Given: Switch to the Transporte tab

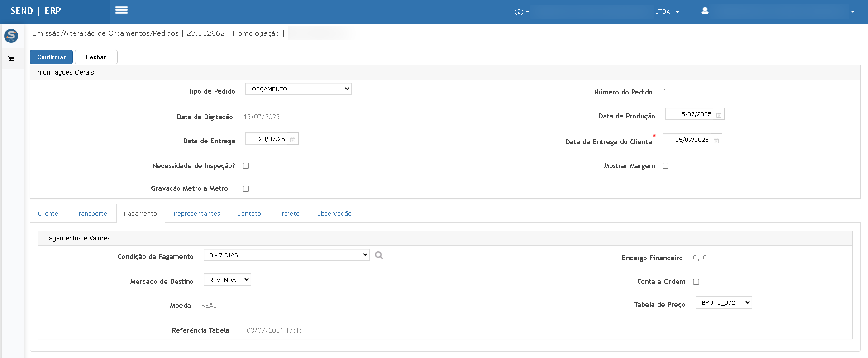Looking at the screenshot, I should click(91, 214).
